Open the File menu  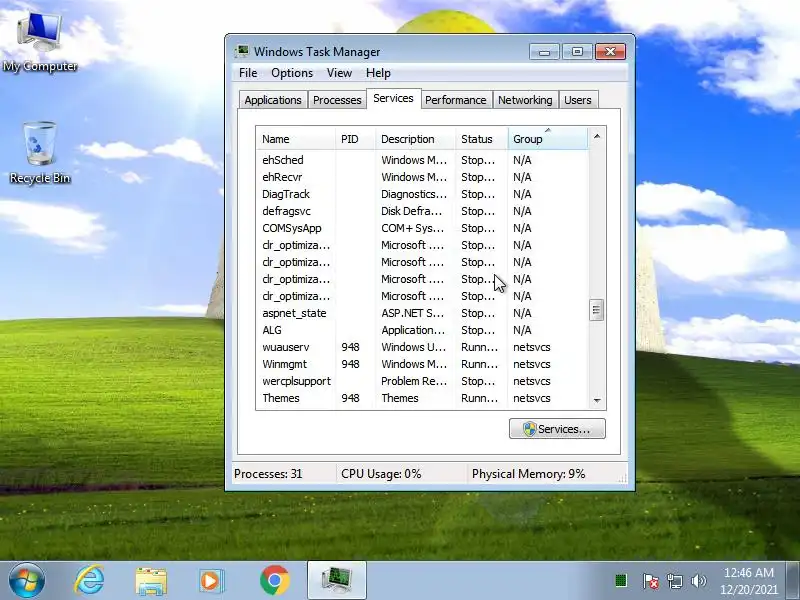tap(248, 73)
